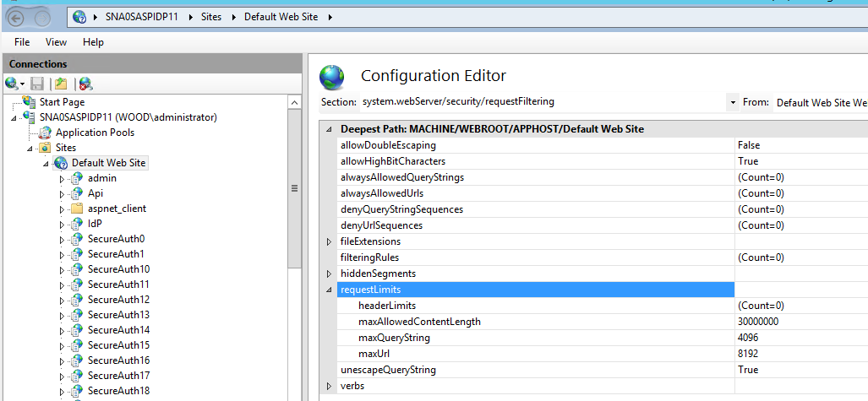
Task: Open the From location dropdown
Action: (821, 102)
